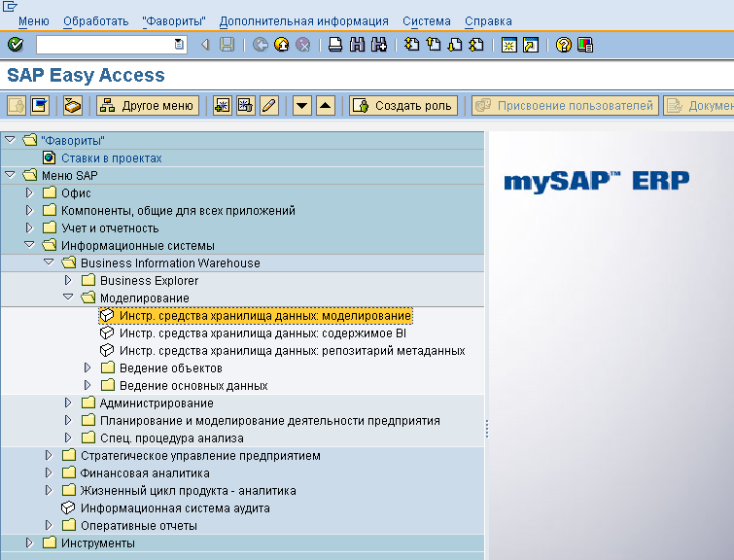The width and height of the screenshot is (734, 560).
Task: Click the Exit yellow up-arrow icon
Action: click(282, 45)
